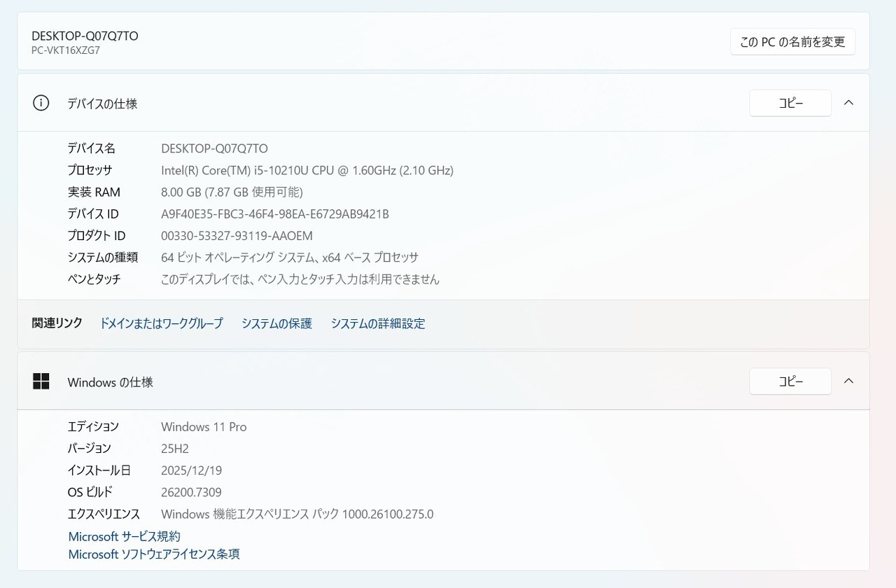Select the 64 ビット オペレーティング システム value
The image size is (896, 588).
290,258
